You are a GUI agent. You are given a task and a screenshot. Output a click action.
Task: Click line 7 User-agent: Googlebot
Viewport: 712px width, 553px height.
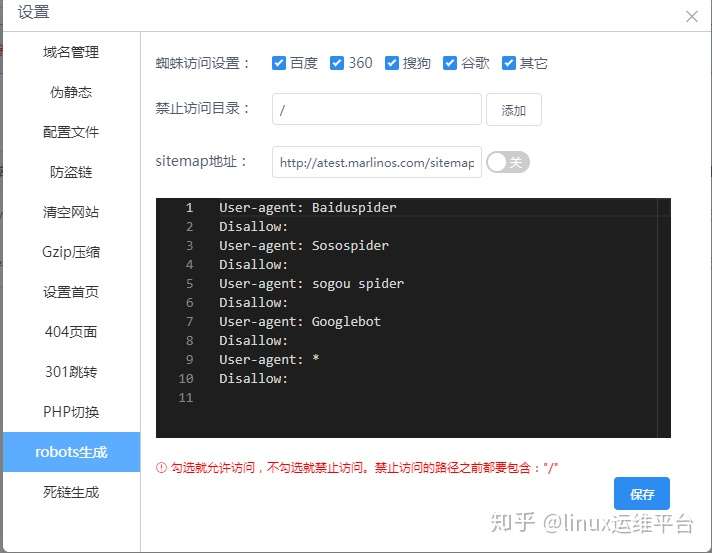point(300,322)
